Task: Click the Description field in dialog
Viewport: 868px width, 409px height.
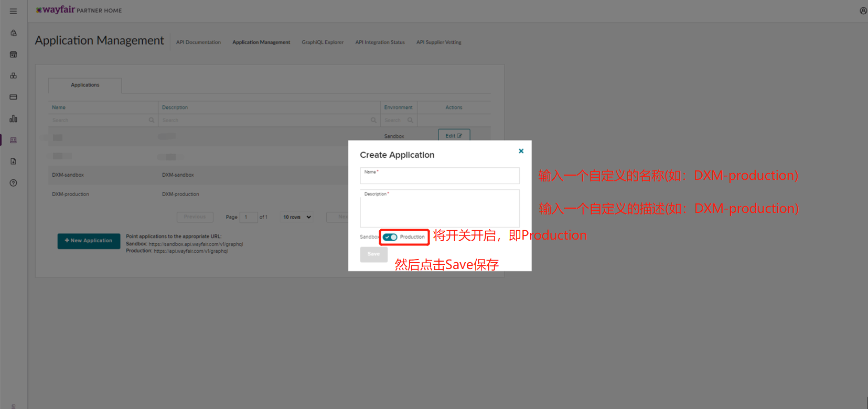Action: 440,208
